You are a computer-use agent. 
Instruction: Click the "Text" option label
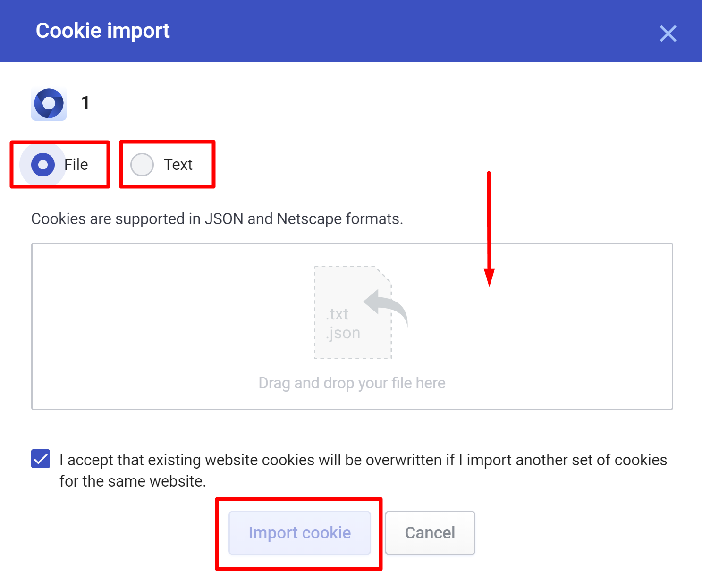178,165
